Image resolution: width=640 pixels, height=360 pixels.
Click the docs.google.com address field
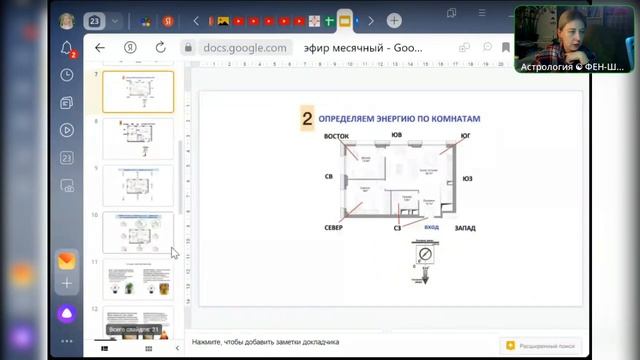click(x=245, y=48)
